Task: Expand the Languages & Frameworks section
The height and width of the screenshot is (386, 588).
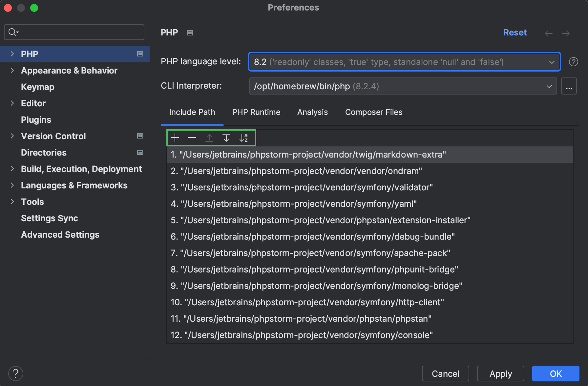Action: [12, 185]
